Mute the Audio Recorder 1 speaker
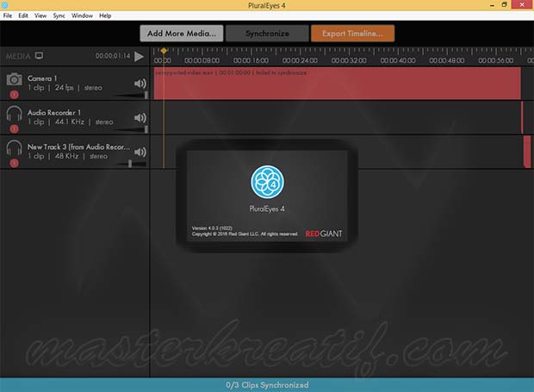 (140, 118)
